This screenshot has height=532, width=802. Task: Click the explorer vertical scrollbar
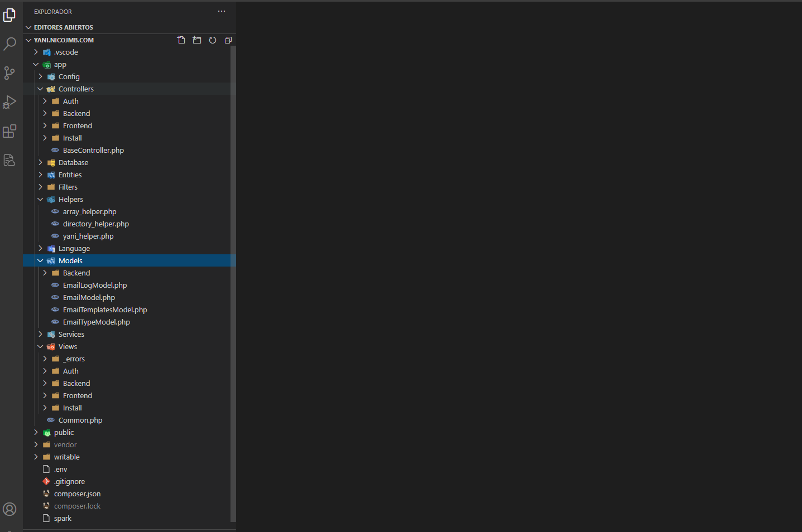pyautogui.click(x=233, y=279)
